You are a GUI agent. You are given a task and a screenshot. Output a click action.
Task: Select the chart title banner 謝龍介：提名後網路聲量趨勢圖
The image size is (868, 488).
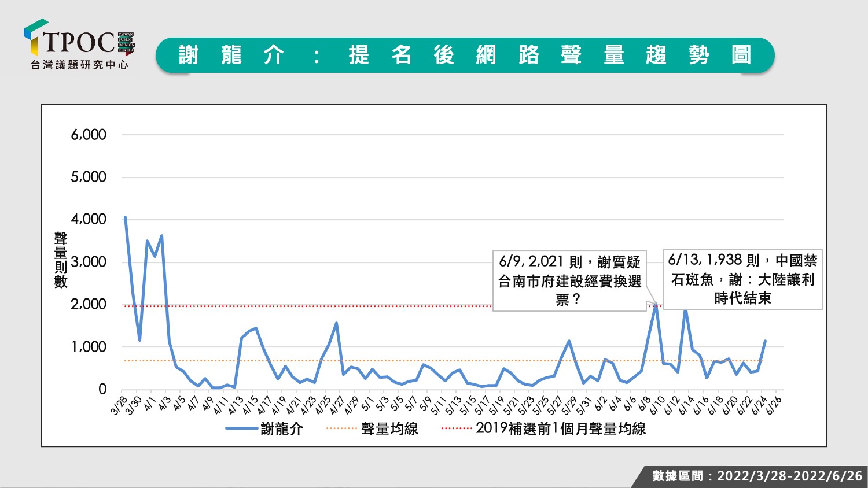coord(465,56)
